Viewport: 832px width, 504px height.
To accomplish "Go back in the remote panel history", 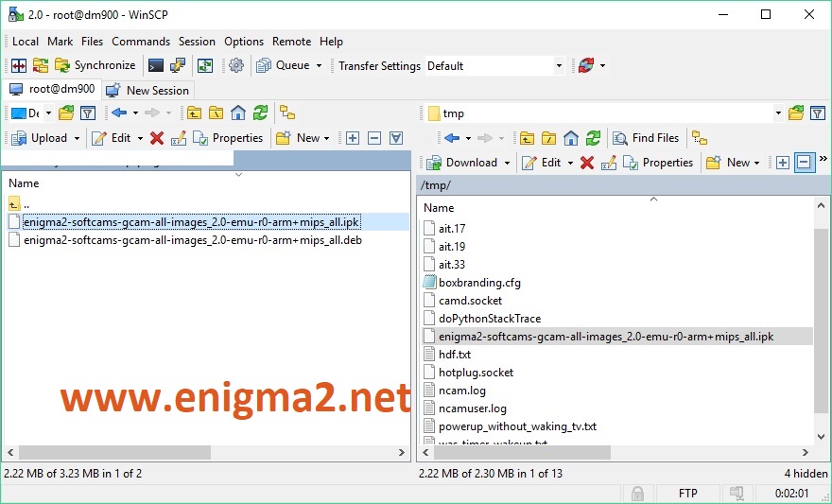I will coord(452,138).
